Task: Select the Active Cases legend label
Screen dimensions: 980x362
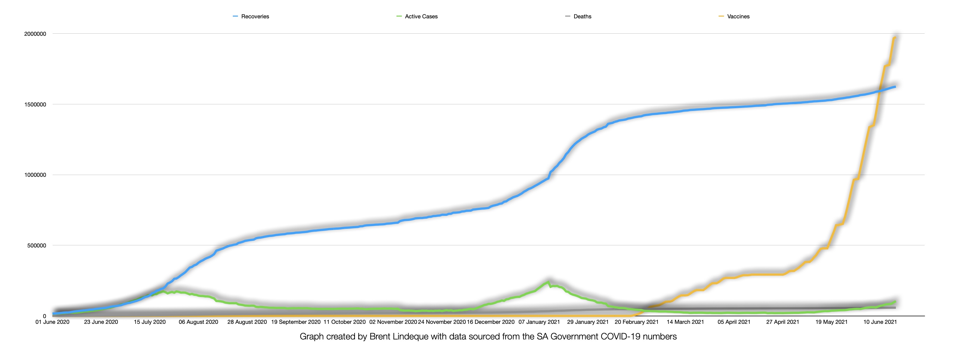Action: click(421, 16)
